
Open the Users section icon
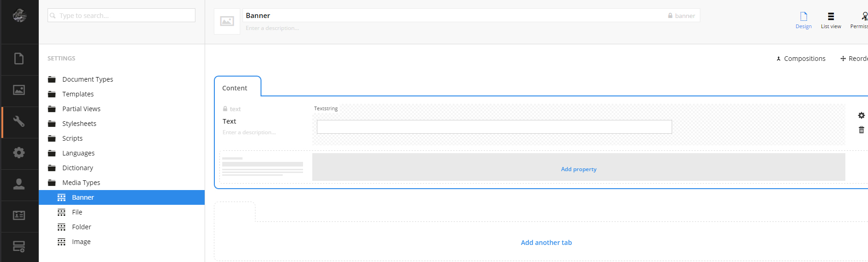(19, 184)
